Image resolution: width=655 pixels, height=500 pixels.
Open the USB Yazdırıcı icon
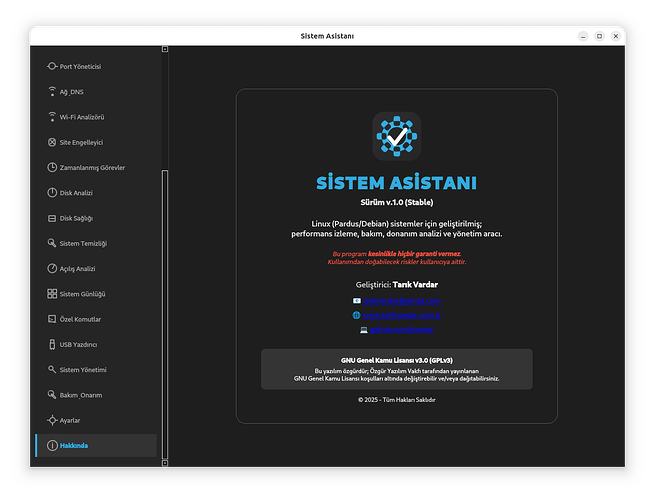[52, 344]
